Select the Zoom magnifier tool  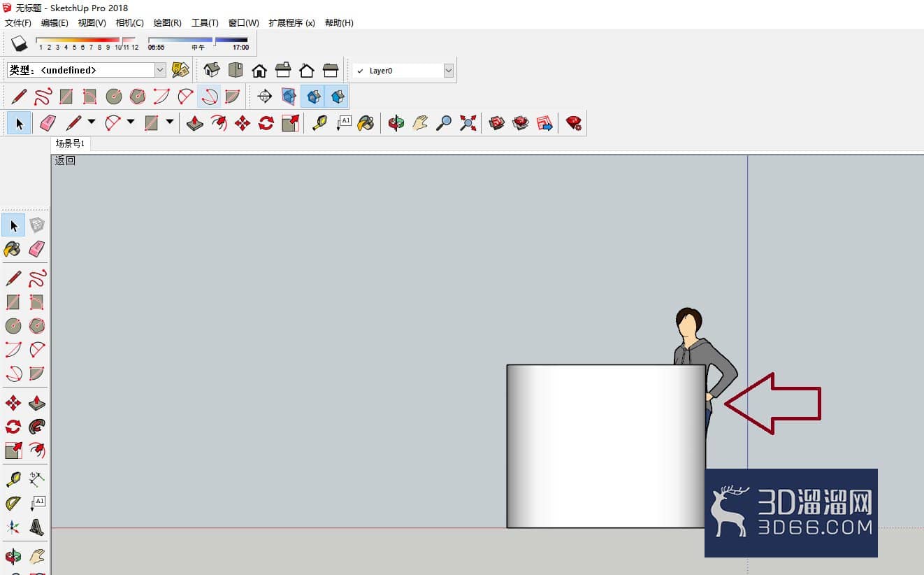tap(444, 124)
